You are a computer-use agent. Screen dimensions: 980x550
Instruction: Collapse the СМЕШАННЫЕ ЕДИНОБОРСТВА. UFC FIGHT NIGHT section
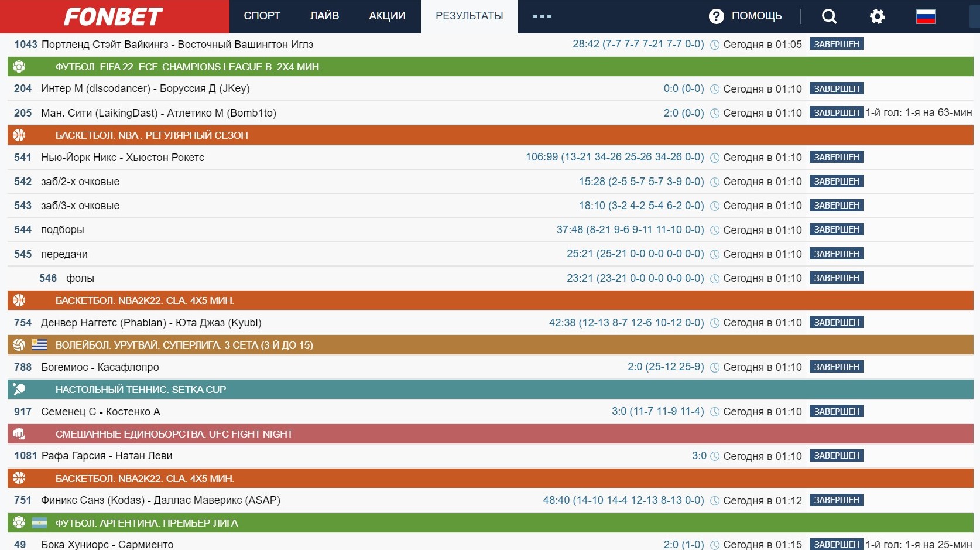tap(491, 434)
